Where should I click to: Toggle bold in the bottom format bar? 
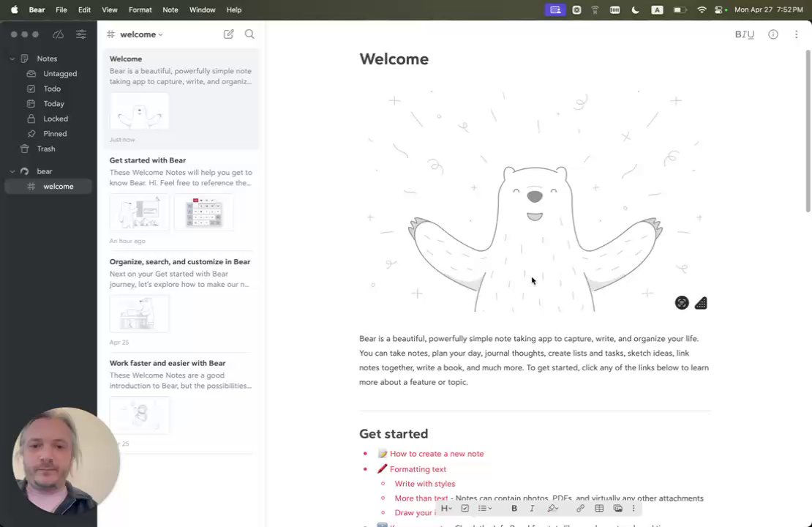(514, 509)
